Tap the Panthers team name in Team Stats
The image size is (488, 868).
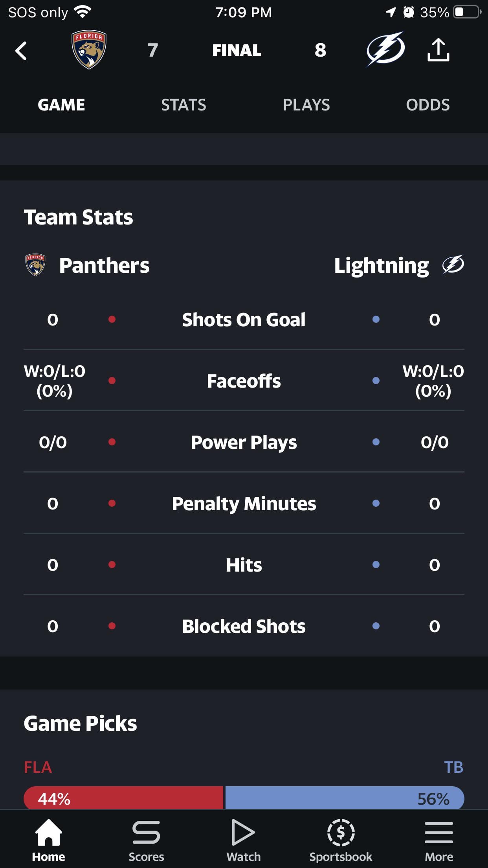(104, 265)
